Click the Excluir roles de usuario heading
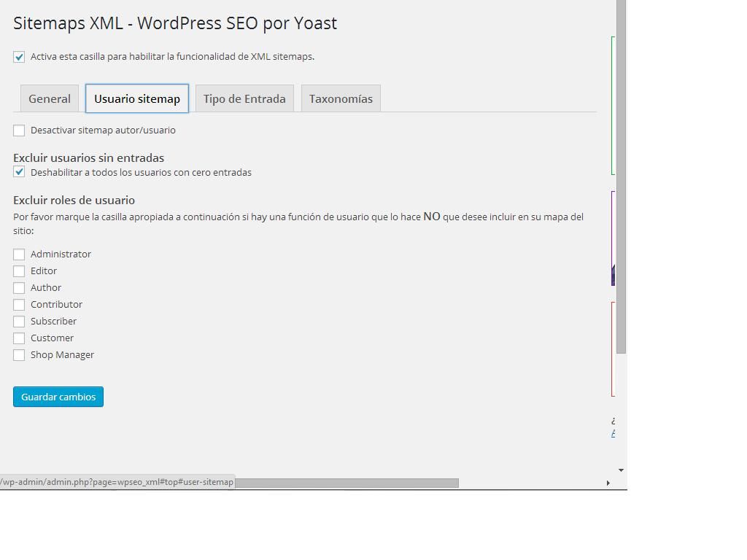Screen dimensions: 747x560 click(x=74, y=200)
